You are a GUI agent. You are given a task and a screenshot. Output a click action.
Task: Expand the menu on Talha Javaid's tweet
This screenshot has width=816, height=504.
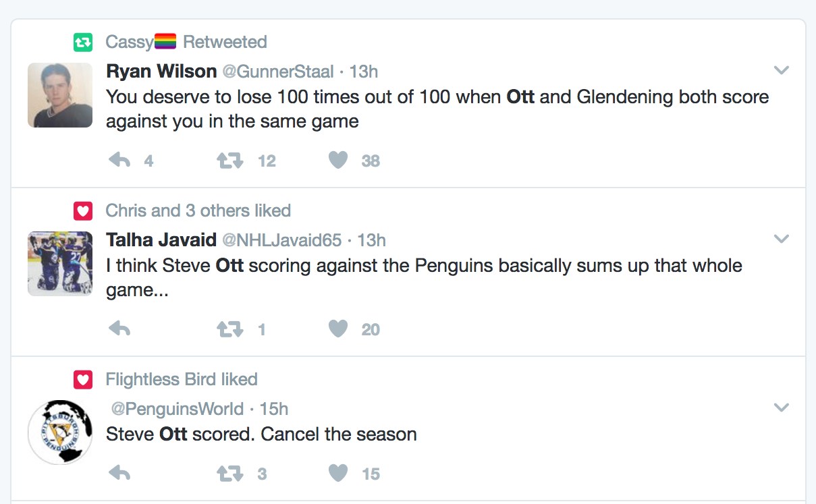[781, 239]
